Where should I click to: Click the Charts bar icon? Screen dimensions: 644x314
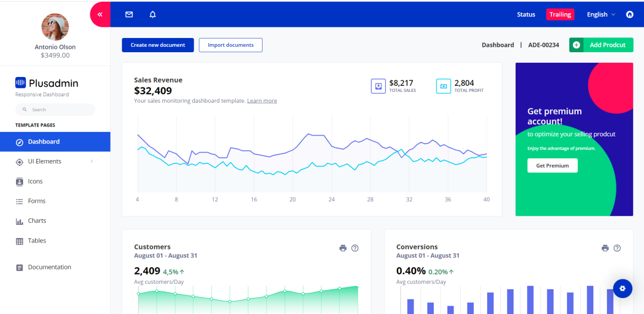19,221
